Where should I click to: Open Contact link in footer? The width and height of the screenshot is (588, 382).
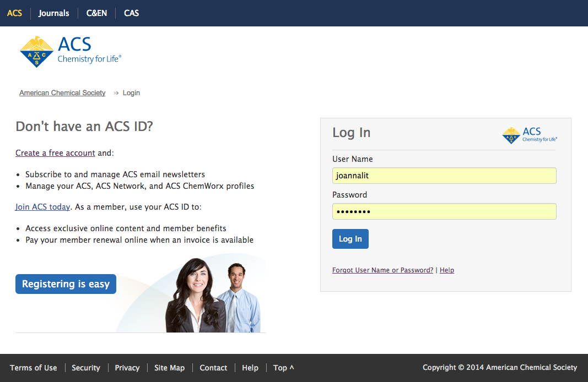[x=213, y=368]
